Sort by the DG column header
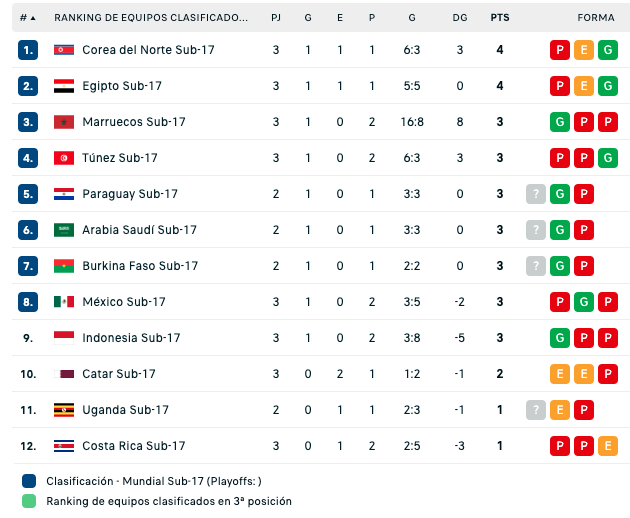The width and height of the screenshot is (630, 518). tap(459, 18)
